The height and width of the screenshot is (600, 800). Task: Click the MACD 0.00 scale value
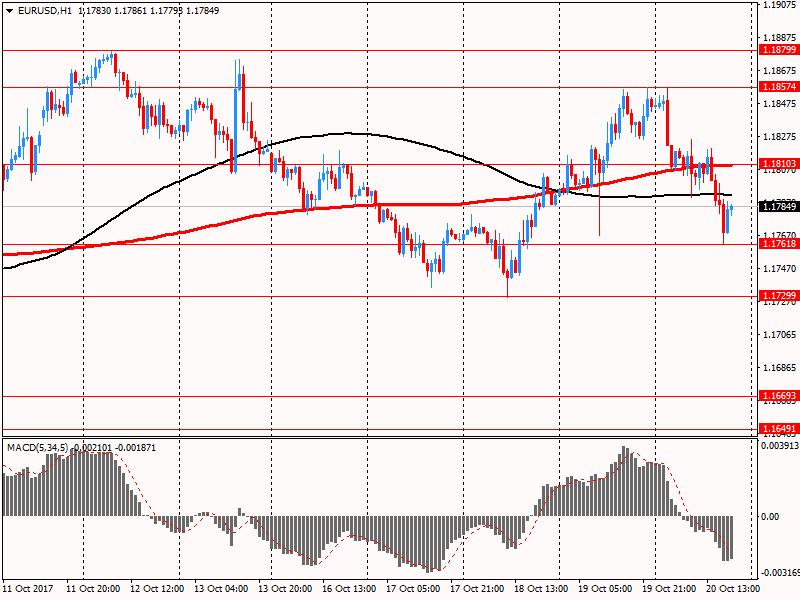pyautogui.click(x=770, y=517)
